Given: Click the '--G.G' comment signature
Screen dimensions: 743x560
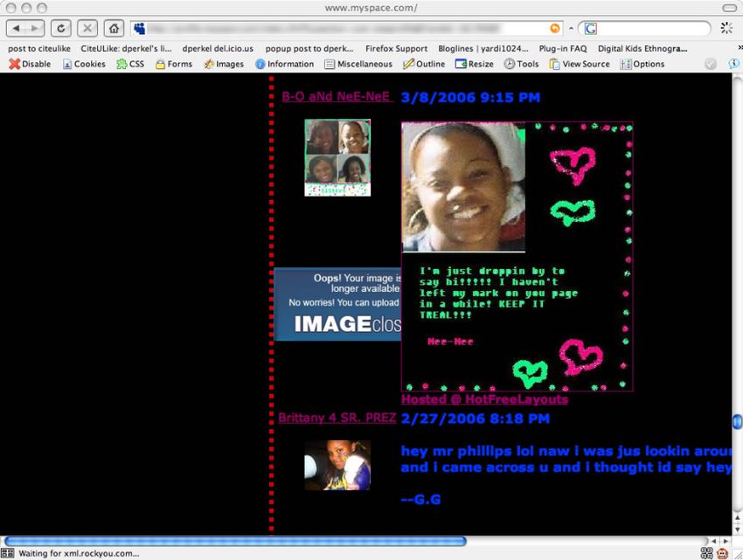Looking at the screenshot, I should (x=420, y=500).
